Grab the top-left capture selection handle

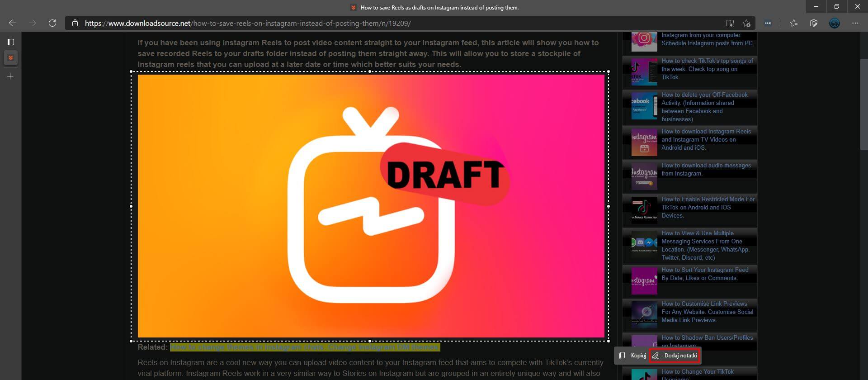point(132,71)
